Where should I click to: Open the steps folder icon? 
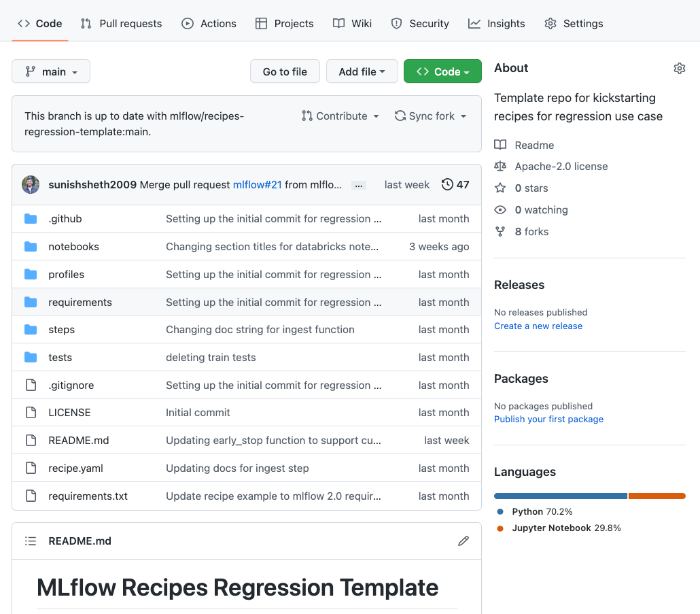(31, 329)
